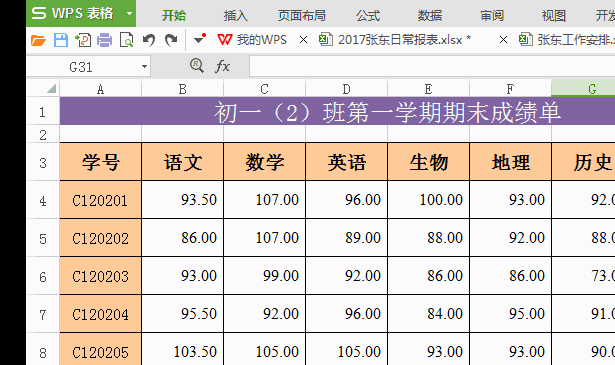615x365 pixels.
Task: Select column G header
Action: coord(583,89)
